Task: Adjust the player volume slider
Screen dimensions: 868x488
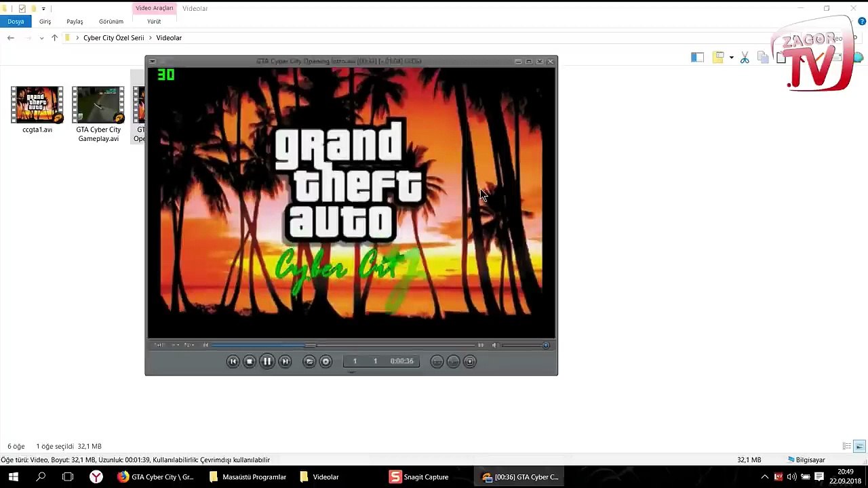Action: click(525, 345)
